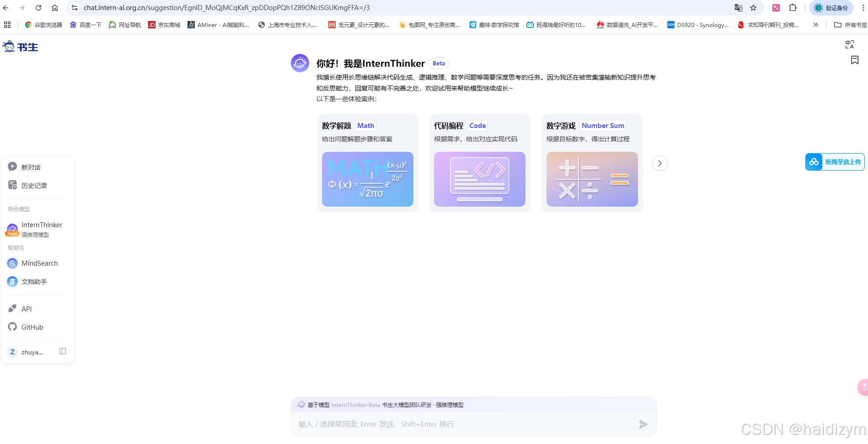Viewport: 868px width, 444px height.
Task: Open the 数学解题 Math example card
Action: 368,163
